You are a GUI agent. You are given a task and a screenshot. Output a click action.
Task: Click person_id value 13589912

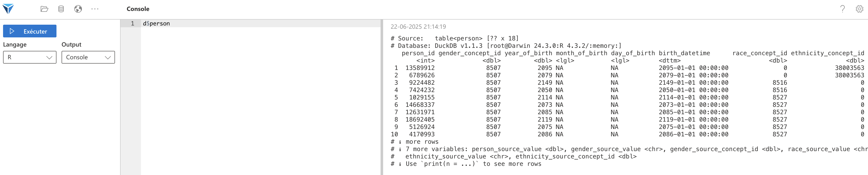coord(420,68)
